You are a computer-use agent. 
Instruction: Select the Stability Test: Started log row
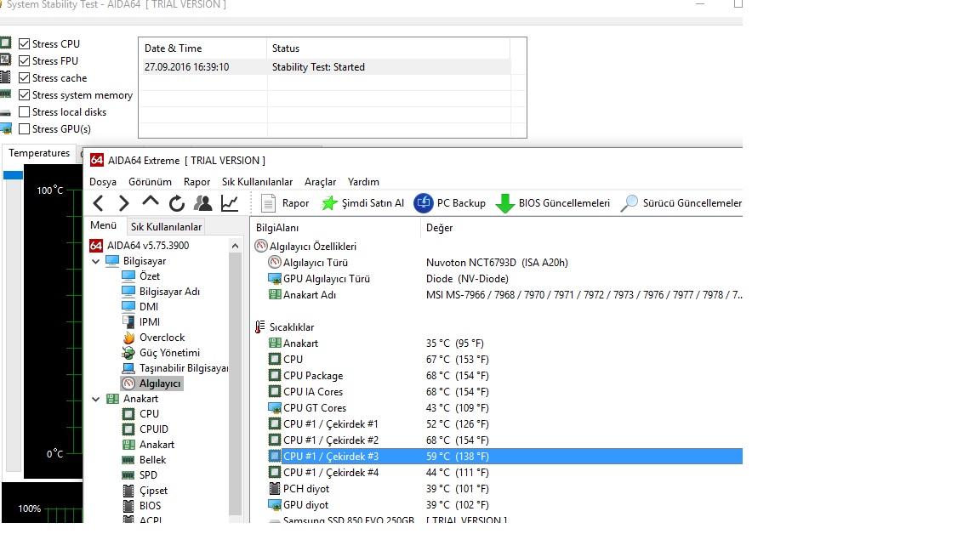(324, 67)
